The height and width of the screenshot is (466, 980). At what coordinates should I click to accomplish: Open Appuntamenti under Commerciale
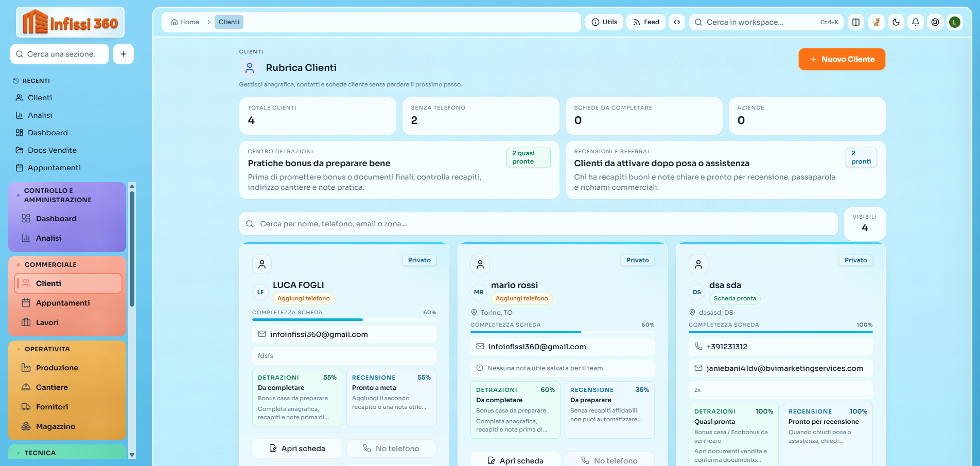tap(63, 303)
